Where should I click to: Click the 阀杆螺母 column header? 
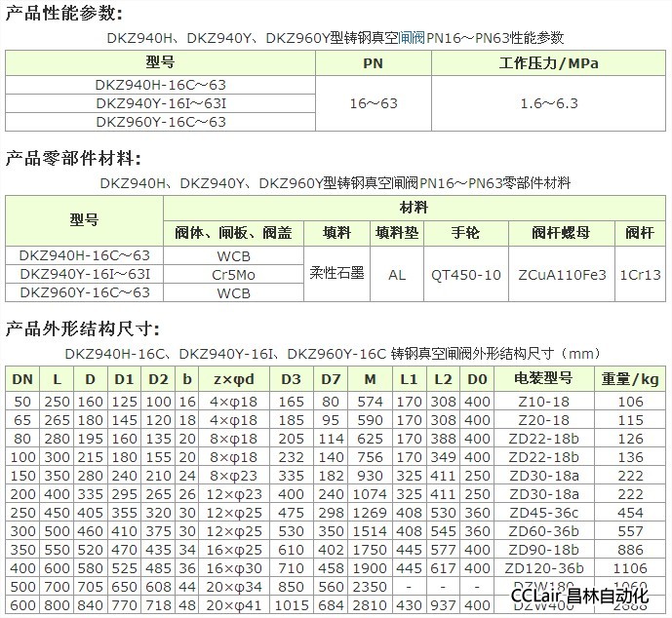[x=562, y=233]
